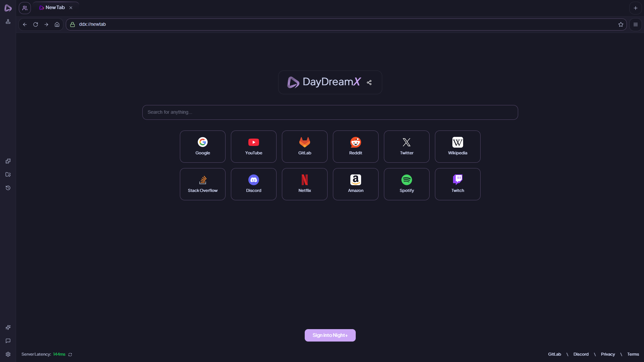Open browsing history from the sidebar clock icon
The height and width of the screenshot is (362, 644).
pyautogui.click(x=8, y=188)
